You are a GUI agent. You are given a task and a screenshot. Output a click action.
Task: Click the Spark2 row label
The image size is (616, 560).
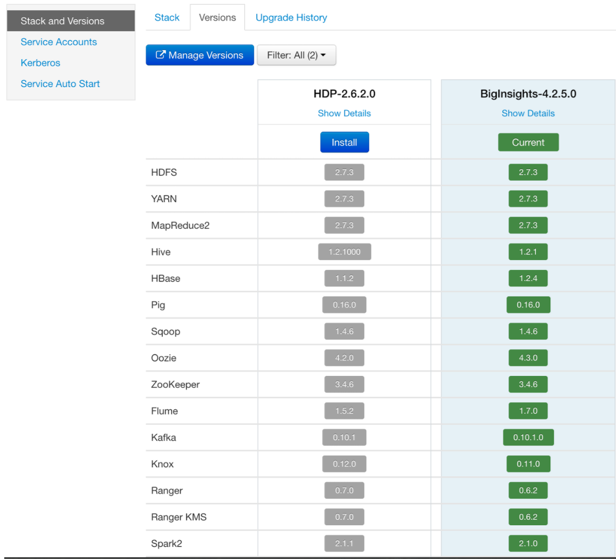tap(167, 543)
